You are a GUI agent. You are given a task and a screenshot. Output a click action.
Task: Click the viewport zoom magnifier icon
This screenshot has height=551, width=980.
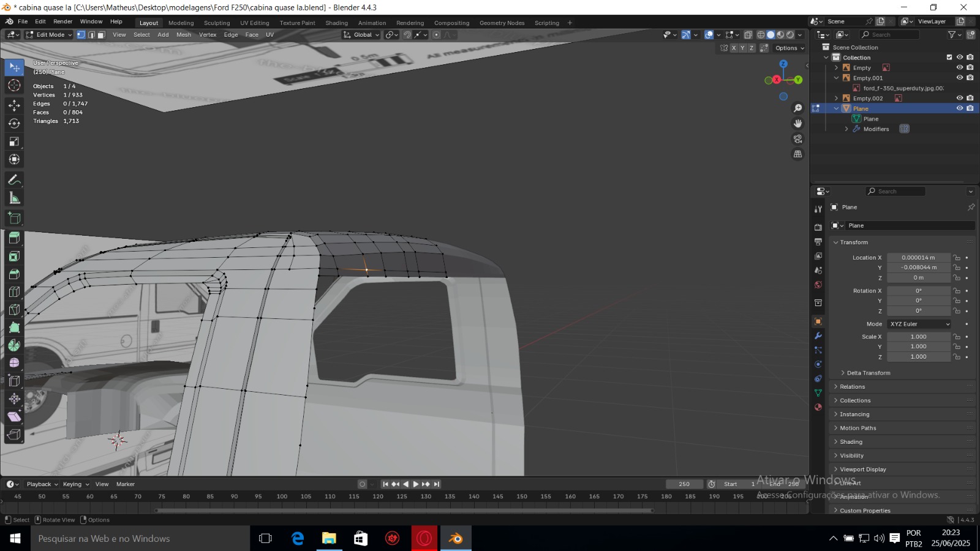click(x=797, y=108)
